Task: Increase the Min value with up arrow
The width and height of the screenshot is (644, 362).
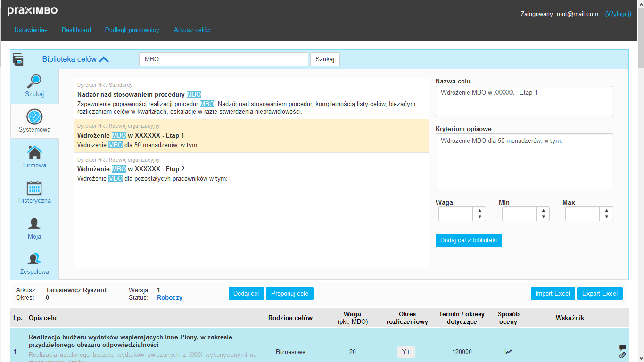Action: 543,211
